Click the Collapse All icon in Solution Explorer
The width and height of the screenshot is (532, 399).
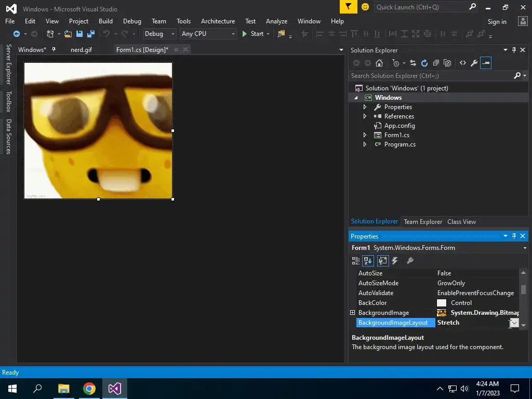436,63
